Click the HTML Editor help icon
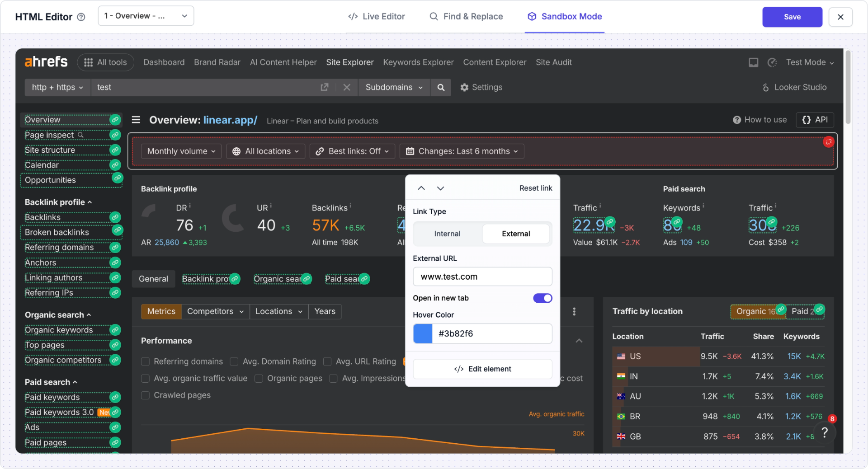The width and height of the screenshot is (868, 469). tap(81, 17)
